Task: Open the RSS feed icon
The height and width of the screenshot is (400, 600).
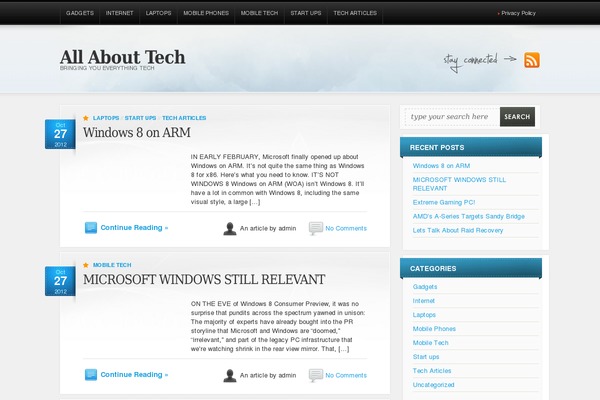Action: [532, 60]
